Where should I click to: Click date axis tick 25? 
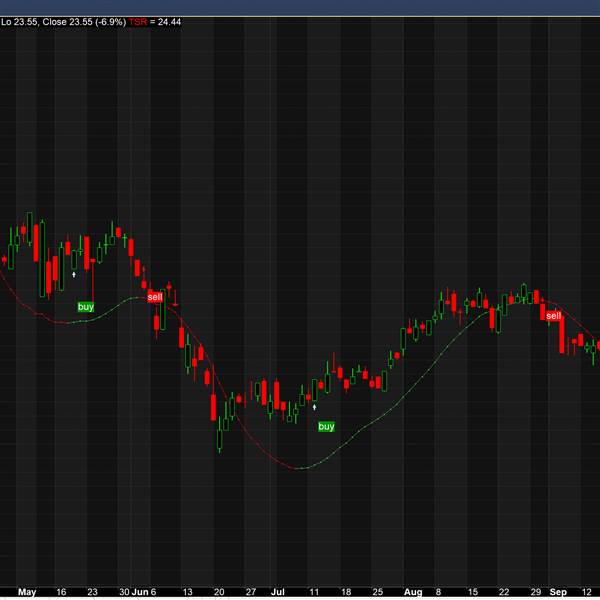click(377, 592)
